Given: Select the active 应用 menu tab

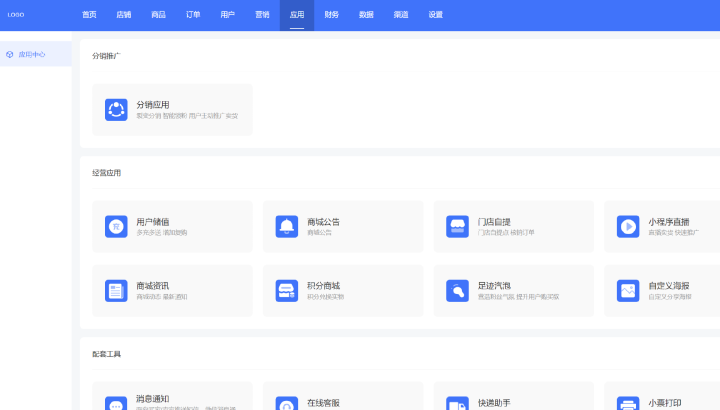Looking at the screenshot, I should (297, 15).
